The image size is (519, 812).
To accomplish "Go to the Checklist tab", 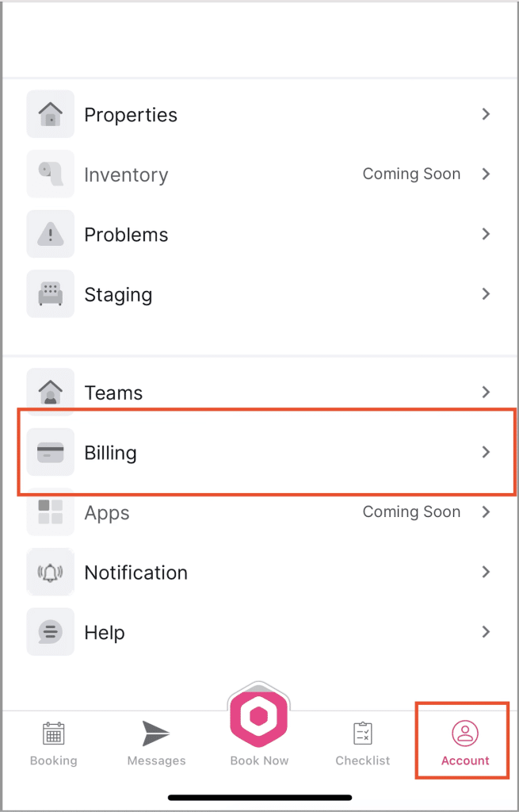I will [x=363, y=743].
